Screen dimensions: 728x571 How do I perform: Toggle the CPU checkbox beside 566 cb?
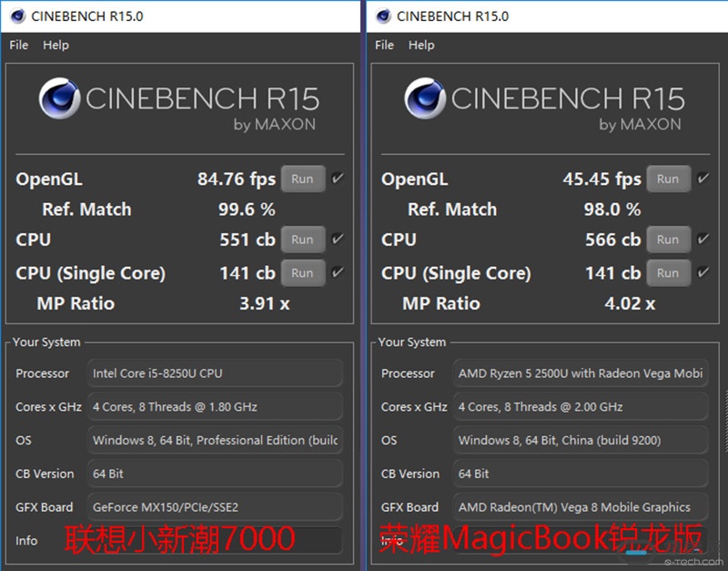coord(703,239)
